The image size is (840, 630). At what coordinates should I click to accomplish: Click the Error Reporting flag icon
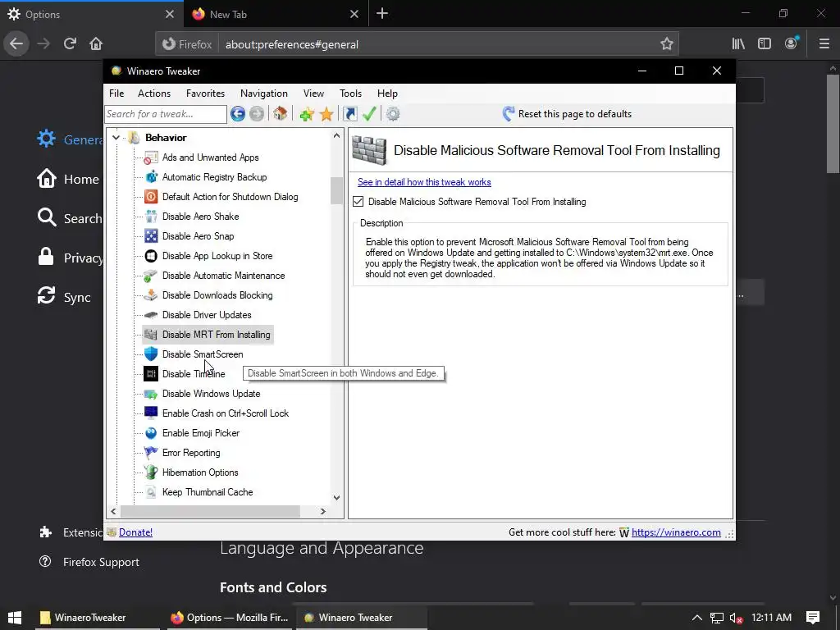(x=151, y=453)
